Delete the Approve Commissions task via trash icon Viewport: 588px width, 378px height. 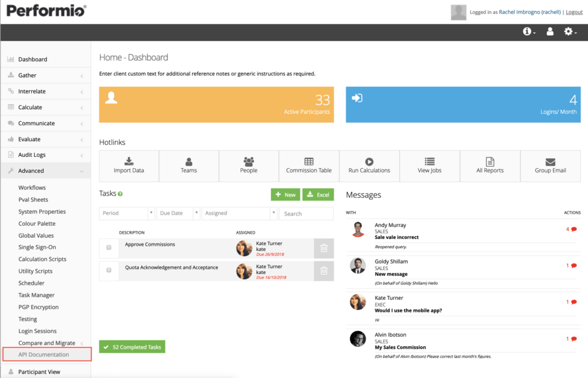point(324,248)
